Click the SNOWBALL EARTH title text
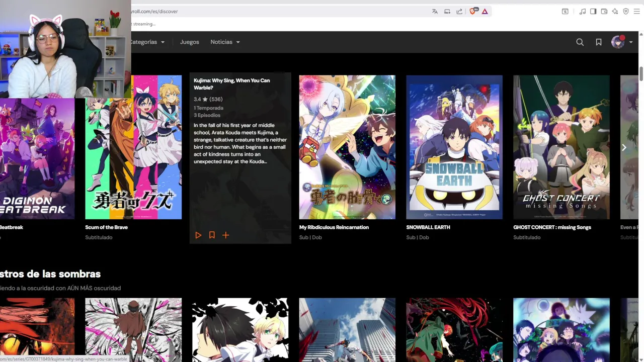644x362 pixels. (428, 227)
